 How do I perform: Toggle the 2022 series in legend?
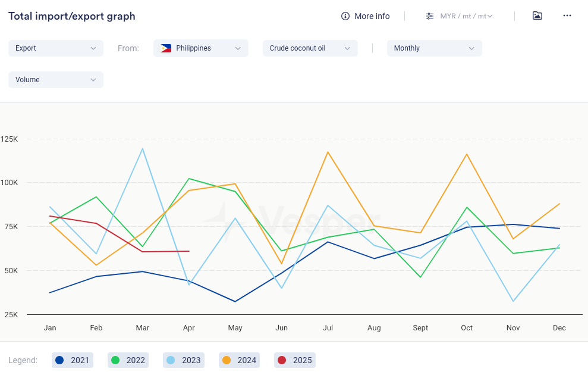pos(128,360)
